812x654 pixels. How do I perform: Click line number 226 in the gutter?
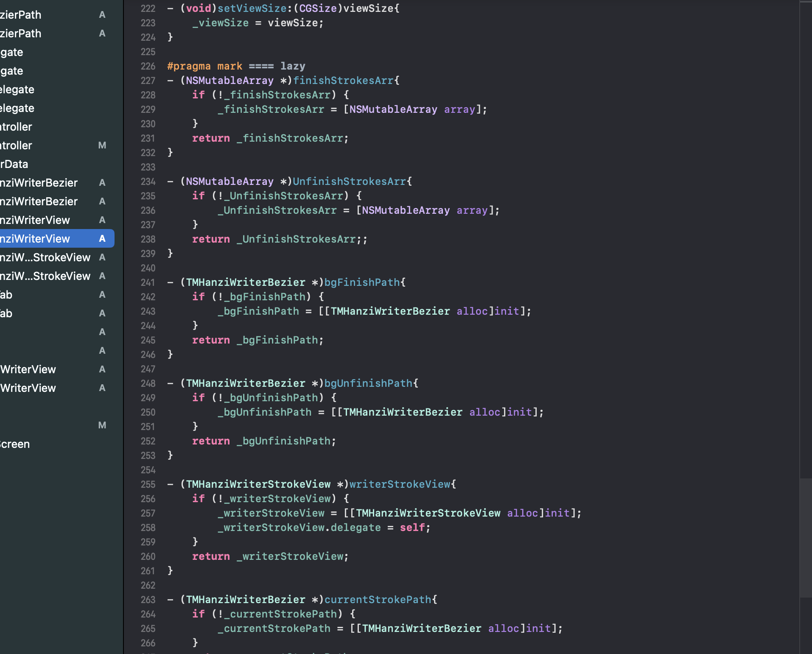(148, 66)
